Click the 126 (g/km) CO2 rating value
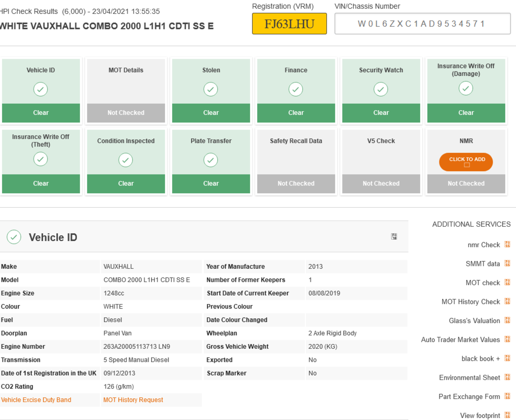Image resolution: width=516 pixels, height=420 pixels. pos(119,387)
